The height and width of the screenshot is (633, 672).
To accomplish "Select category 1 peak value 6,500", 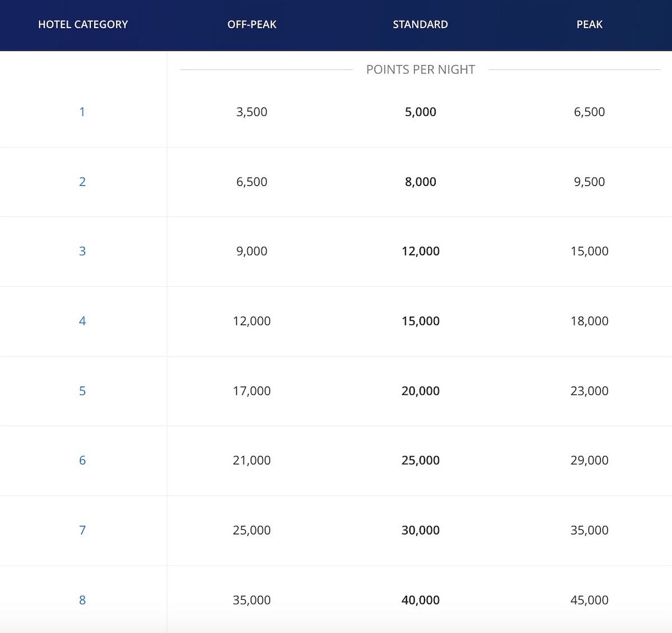I will point(590,111).
